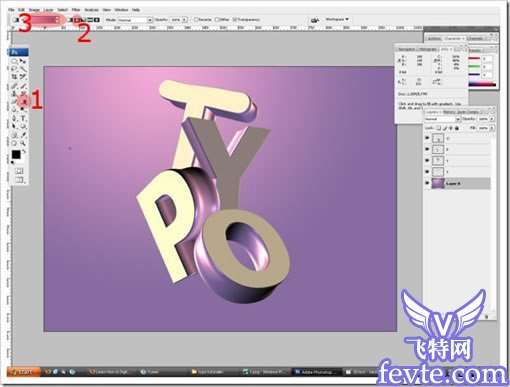Choose Diamond Gradient style in options bar

(x=96, y=20)
